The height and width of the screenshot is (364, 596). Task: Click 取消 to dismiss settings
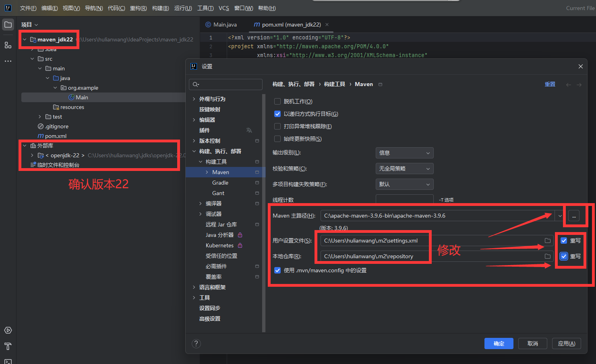(x=533, y=343)
